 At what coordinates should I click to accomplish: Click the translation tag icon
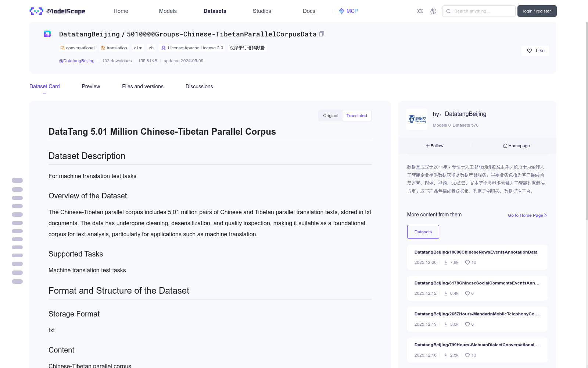coord(103,48)
